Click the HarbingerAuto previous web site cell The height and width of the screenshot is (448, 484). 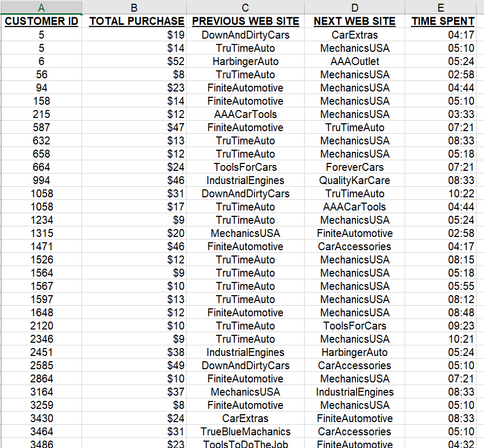click(245, 61)
